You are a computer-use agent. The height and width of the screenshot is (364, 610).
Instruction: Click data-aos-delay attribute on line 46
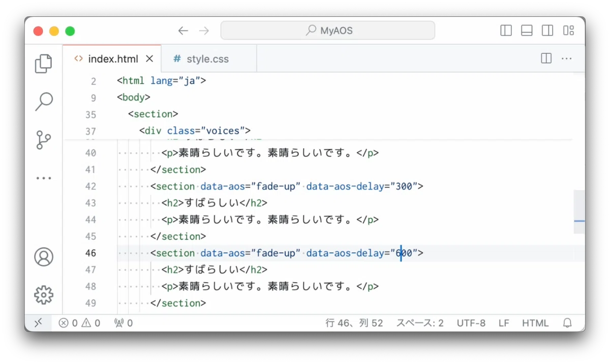tap(345, 253)
